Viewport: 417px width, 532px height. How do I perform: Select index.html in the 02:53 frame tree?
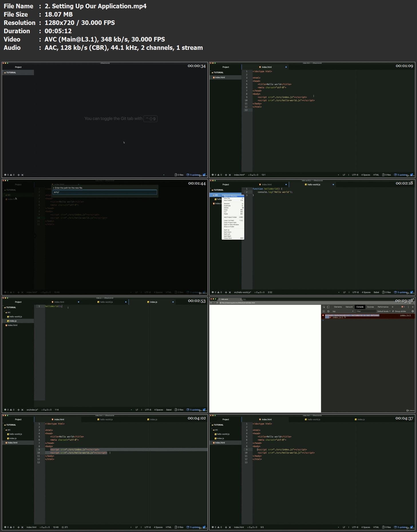tap(12, 325)
